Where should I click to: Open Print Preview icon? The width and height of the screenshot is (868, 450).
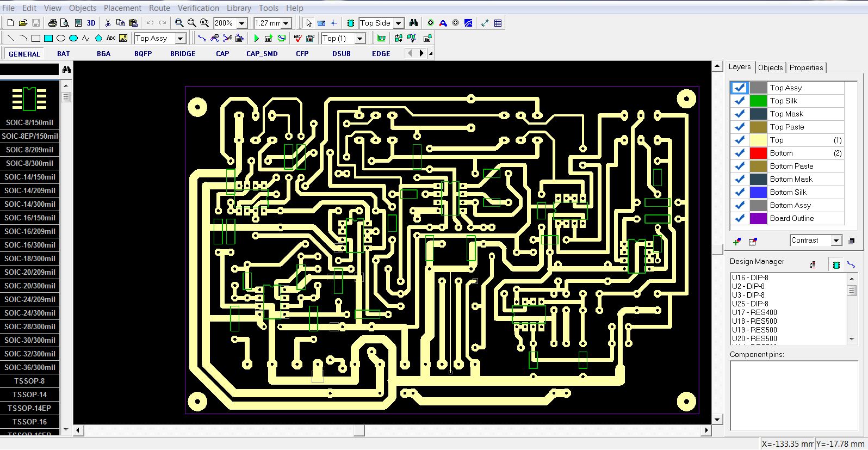point(65,23)
